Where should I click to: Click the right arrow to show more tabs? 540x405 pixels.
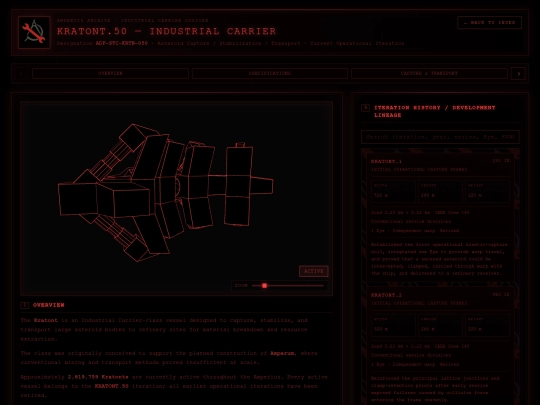(x=518, y=73)
